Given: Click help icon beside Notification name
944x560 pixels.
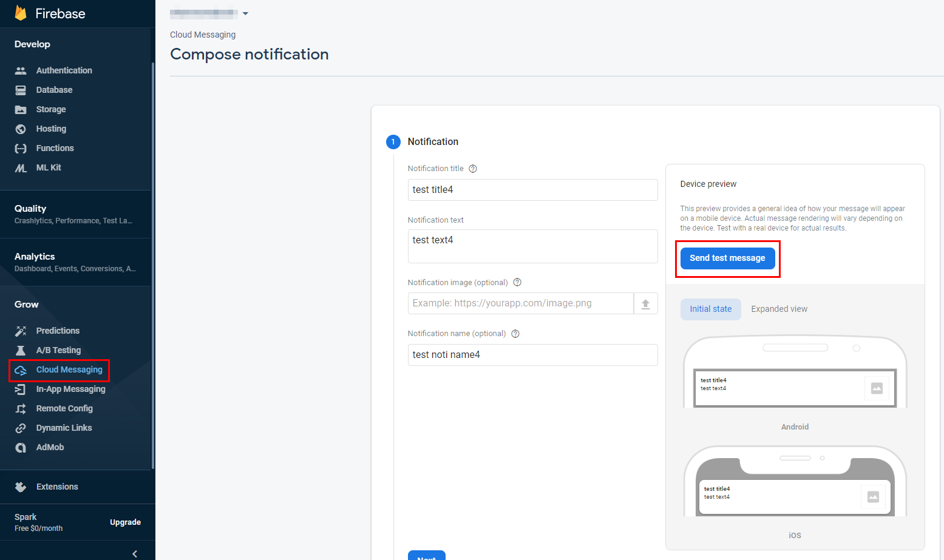Looking at the screenshot, I should [x=515, y=334].
